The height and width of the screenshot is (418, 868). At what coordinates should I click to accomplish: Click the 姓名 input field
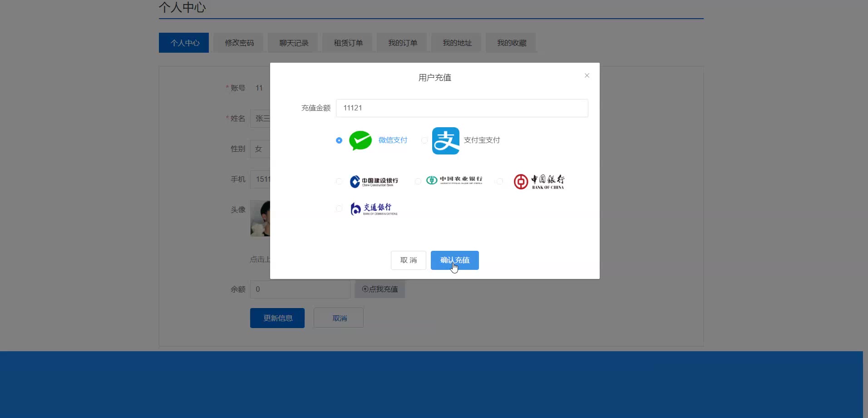point(260,119)
